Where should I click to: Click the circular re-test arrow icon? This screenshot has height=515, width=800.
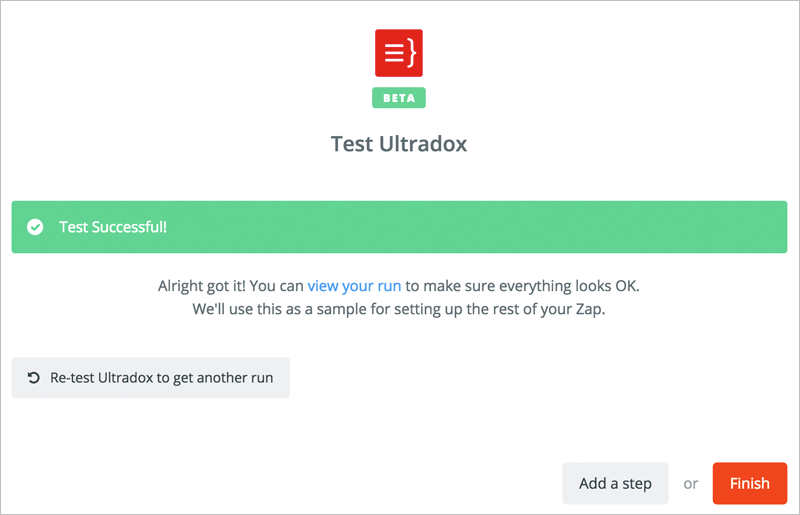pos(34,378)
